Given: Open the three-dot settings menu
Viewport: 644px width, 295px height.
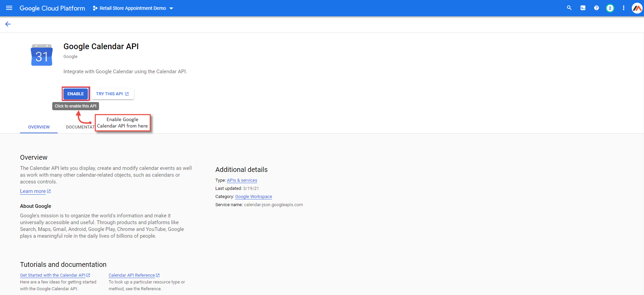Looking at the screenshot, I should [x=623, y=8].
